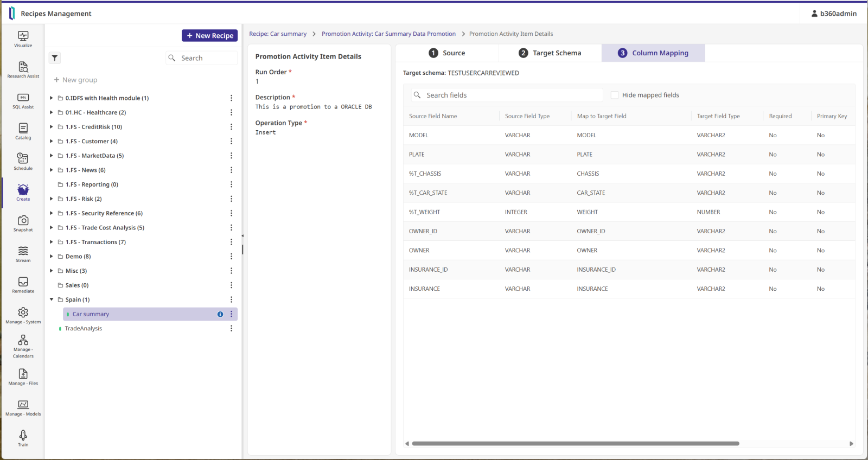868x460 pixels.
Task: Open the Snapshot sidebar icon
Action: [x=23, y=223]
